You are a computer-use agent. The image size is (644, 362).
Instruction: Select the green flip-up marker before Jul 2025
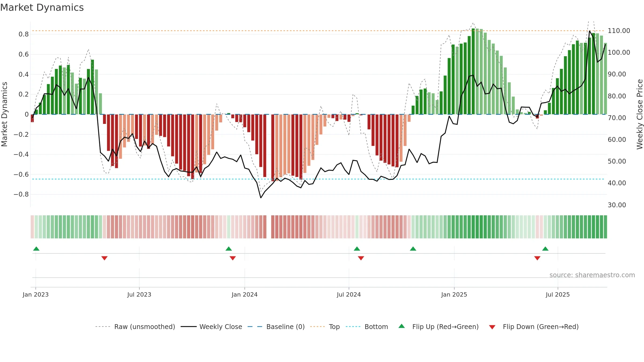(545, 249)
